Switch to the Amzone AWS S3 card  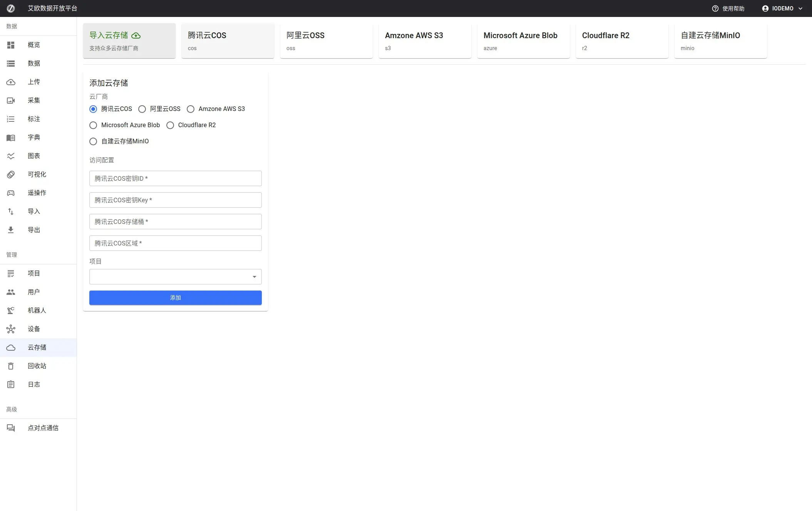pyautogui.click(x=425, y=41)
